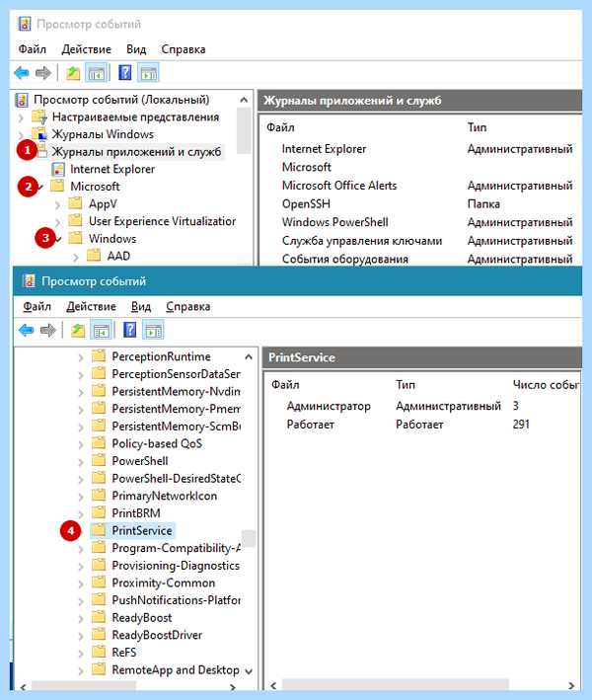
Task: Select the Provisioning-Diagnostics tree node
Action: click(176, 565)
